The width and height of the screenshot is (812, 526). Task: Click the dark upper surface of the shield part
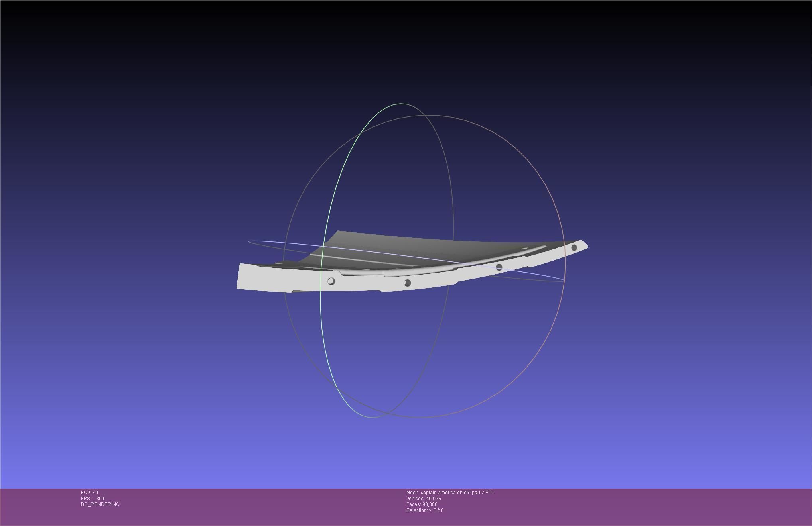(x=399, y=243)
